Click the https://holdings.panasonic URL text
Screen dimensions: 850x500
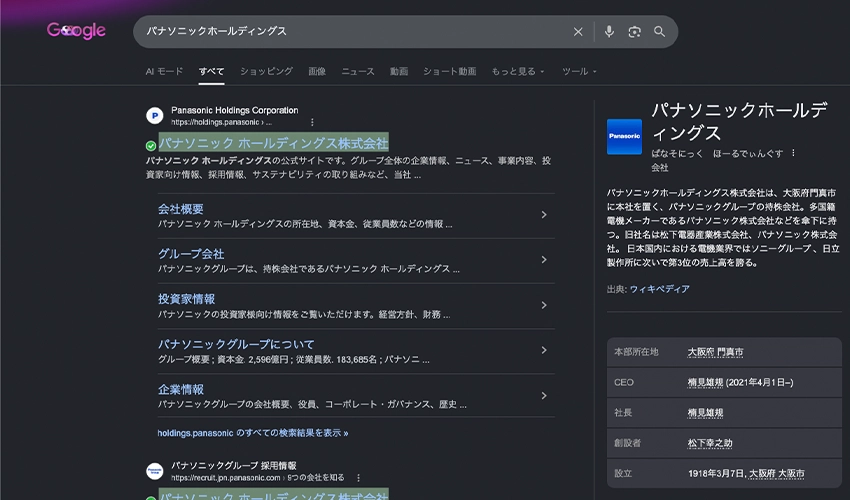point(215,123)
